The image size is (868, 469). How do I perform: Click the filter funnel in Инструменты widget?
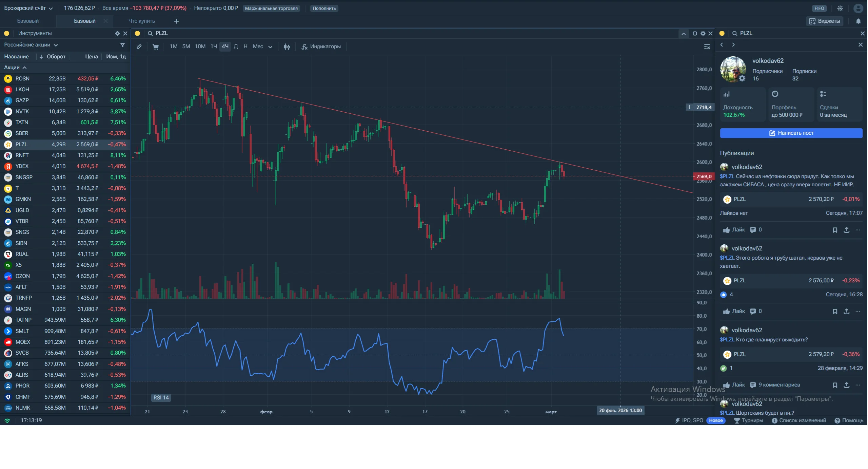(122, 45)
